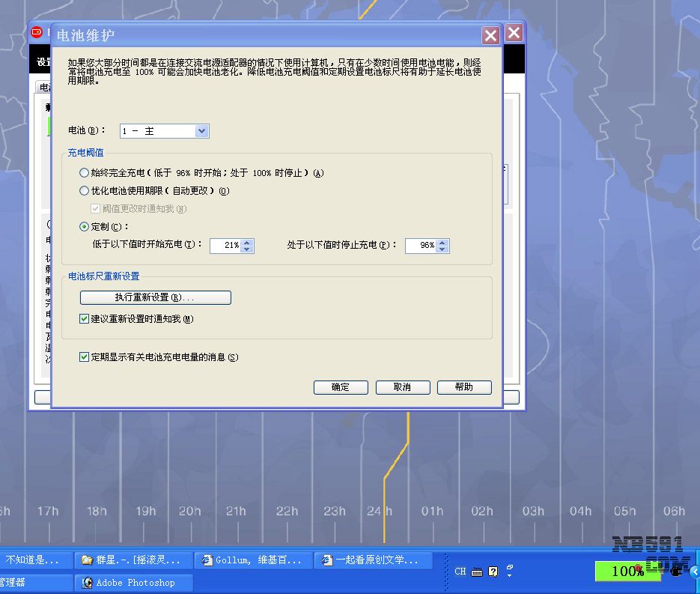The height and width of the screenshot is (594, 700).
Task: Decrease the stop charging threshold below 96%
Action: point(443,249)
